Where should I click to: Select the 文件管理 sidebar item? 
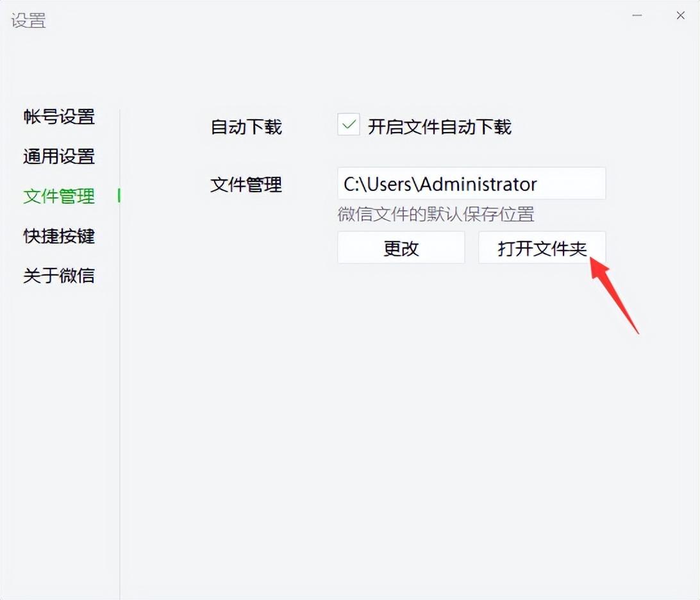coord(59,196)
